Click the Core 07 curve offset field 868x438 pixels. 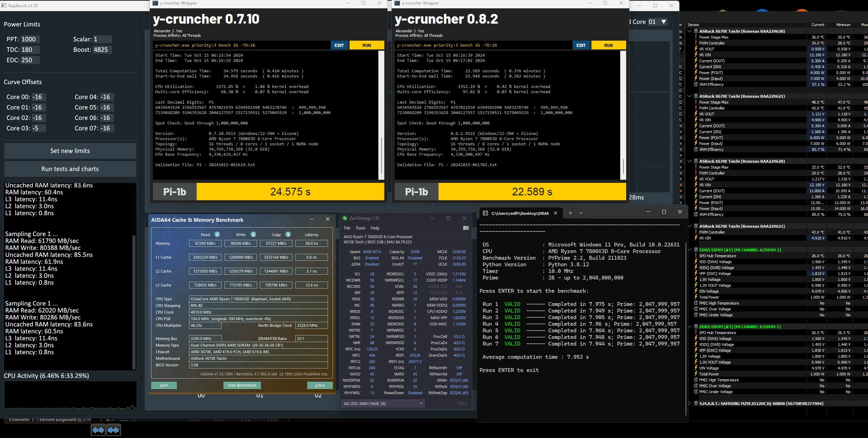tap(107, 128)
